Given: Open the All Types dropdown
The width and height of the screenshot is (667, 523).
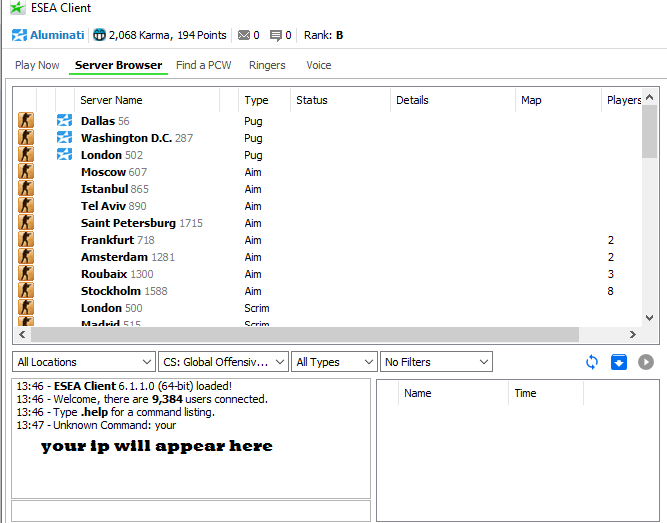Looking at the screenshot, I should [334, 362].
